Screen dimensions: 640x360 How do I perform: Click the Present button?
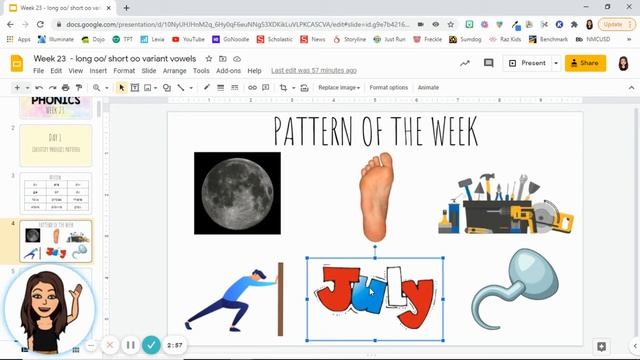click(x=527, y=63)
